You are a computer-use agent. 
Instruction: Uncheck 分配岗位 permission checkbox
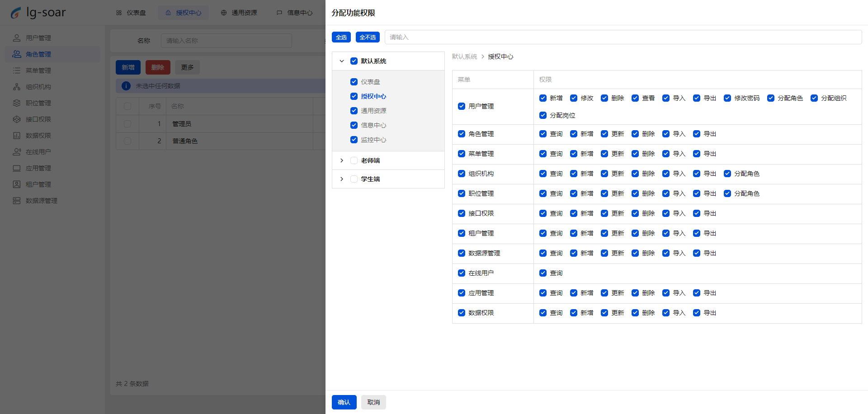point(543,115)
